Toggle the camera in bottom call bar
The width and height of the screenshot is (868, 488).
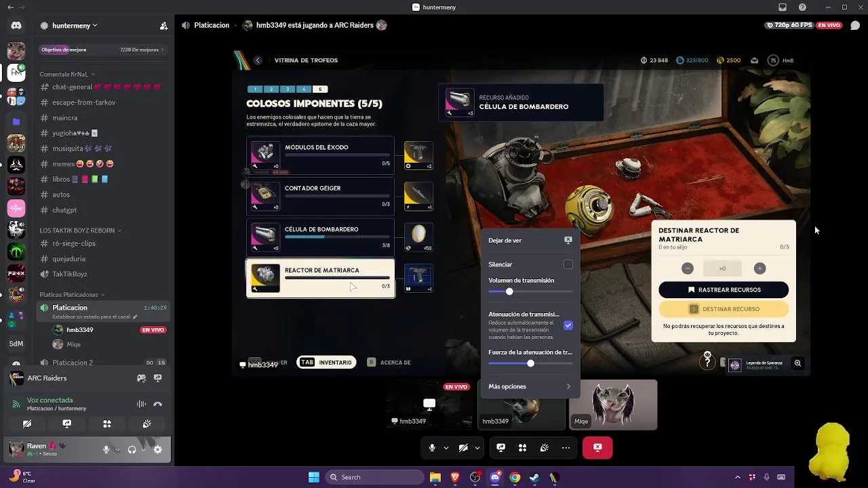pos(463,447)
